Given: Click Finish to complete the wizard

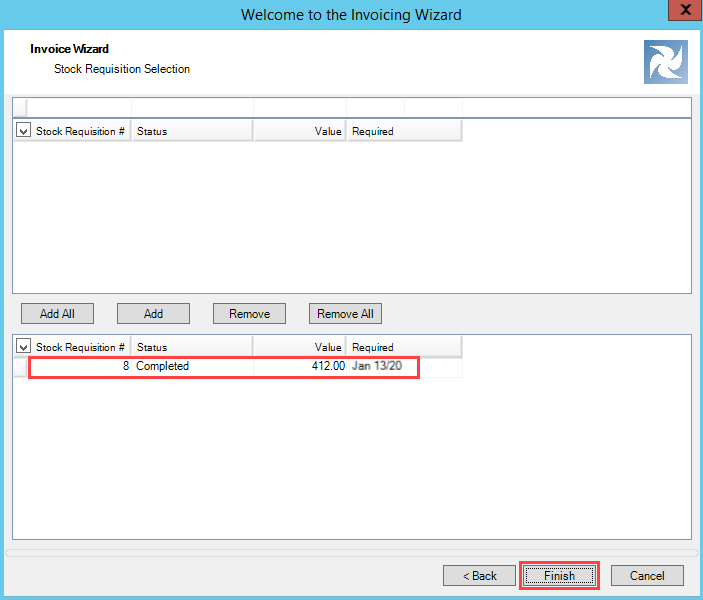Looking at the screenshot, I should pos(559,576).
